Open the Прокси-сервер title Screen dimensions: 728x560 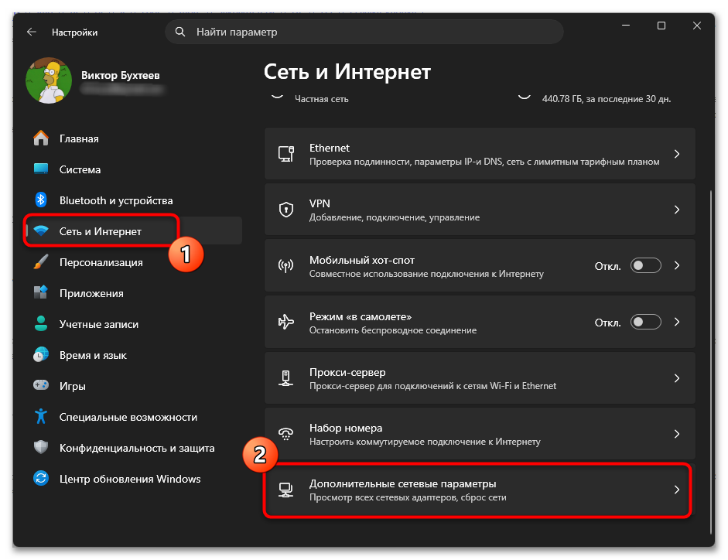coord(347,372)
